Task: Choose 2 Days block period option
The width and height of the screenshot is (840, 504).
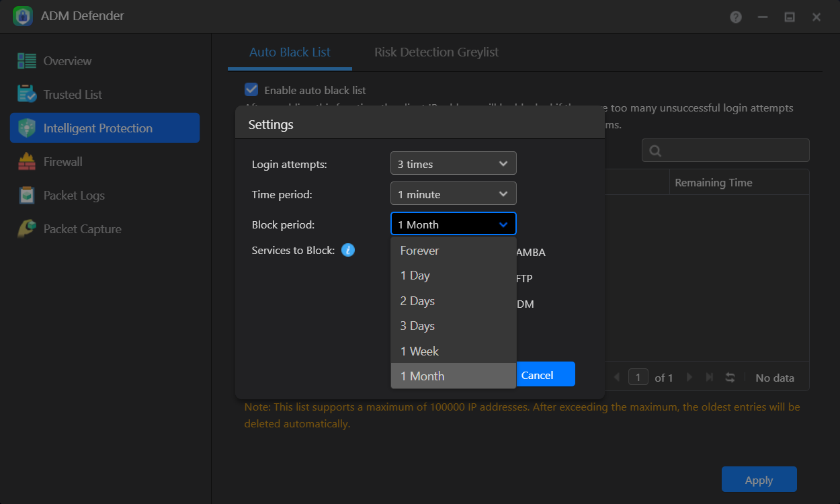Action: (x=454, y=301)
